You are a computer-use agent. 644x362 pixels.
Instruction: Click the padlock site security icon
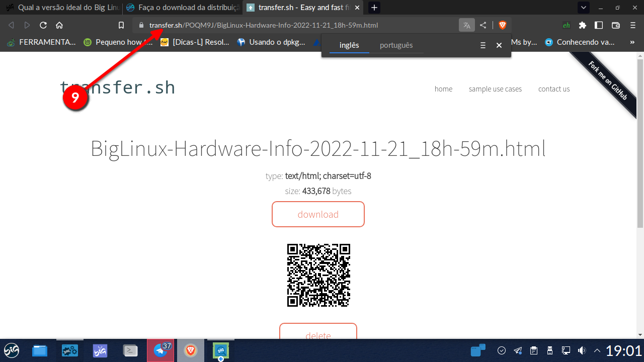click(141, 25)
